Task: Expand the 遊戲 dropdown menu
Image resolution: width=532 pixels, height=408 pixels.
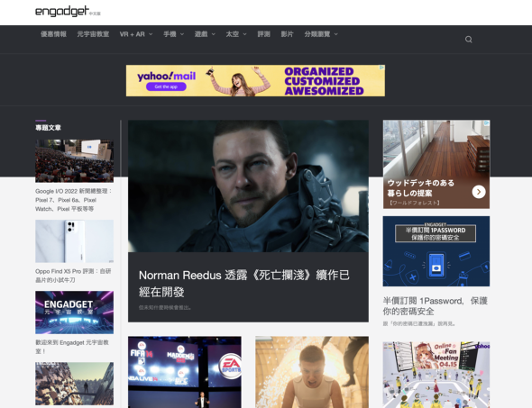Action: (x=205, y=34)
